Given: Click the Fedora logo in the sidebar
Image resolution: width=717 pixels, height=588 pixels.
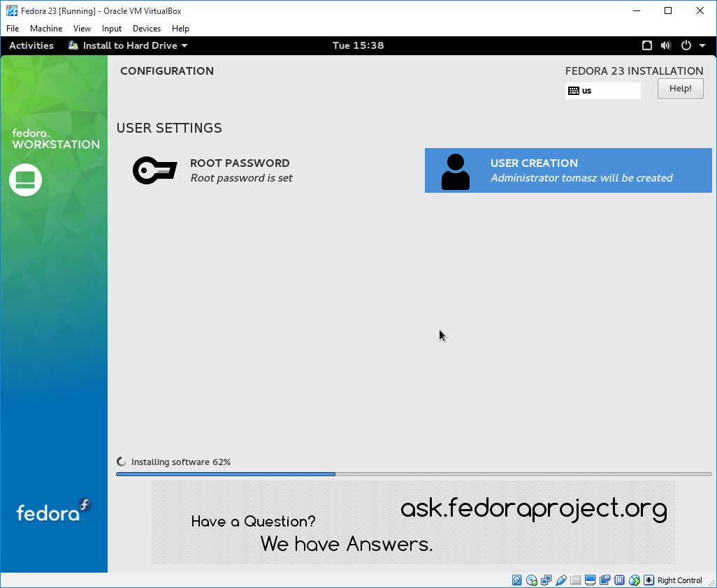Looking at the screenshot, I should coord(54,510).
